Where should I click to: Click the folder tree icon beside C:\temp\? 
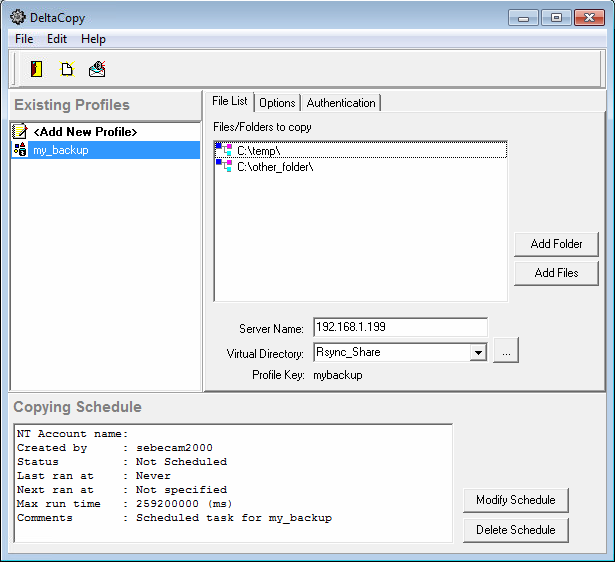224,150
